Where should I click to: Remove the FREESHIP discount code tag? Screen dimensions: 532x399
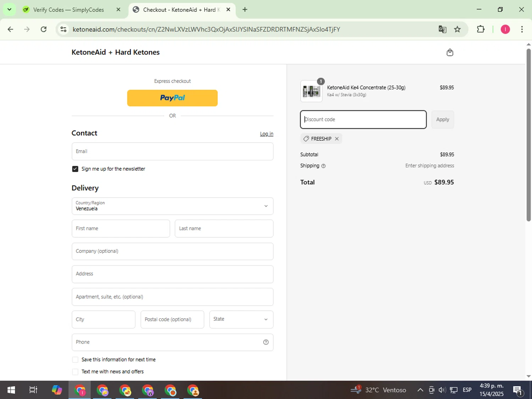tap(337, 139)
